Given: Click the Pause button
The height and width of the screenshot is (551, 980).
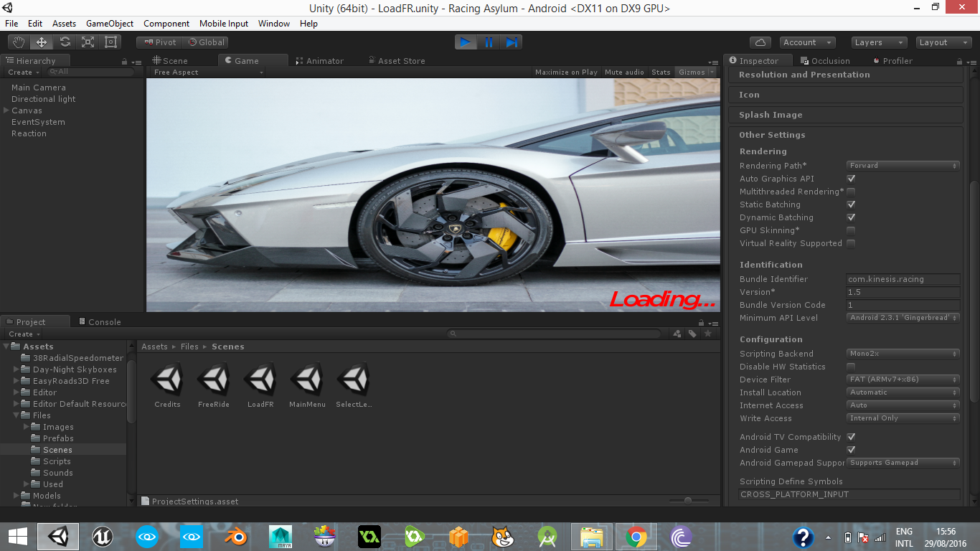Looking at the screenshot, I should point(489,42).
